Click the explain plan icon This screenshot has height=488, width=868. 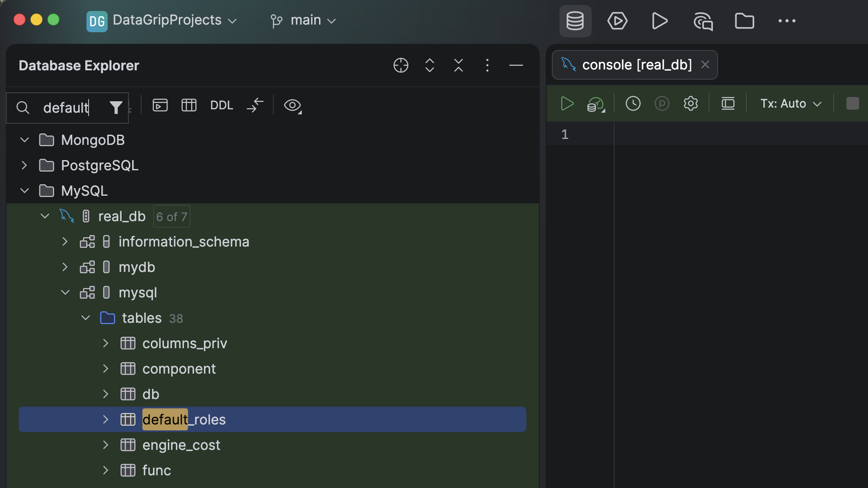point(596,104)
